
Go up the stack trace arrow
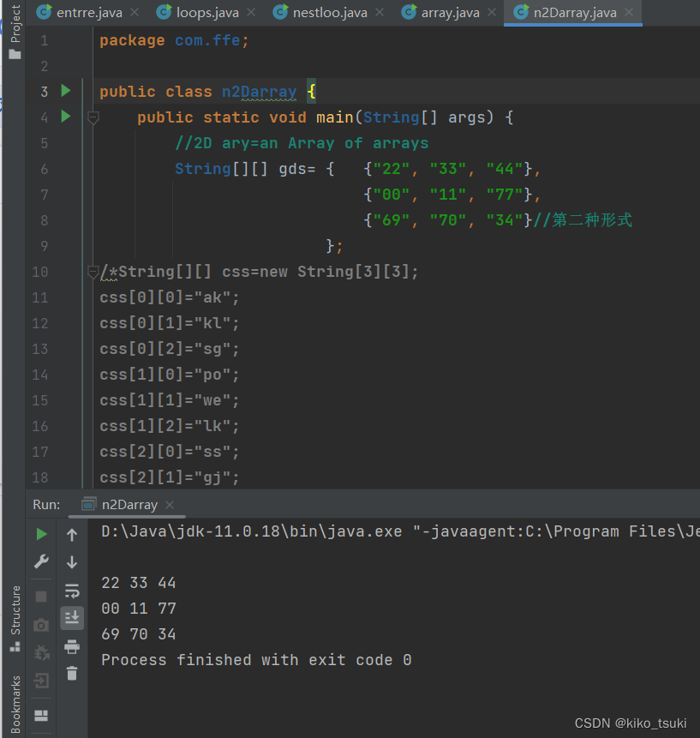tap(72, 535)
